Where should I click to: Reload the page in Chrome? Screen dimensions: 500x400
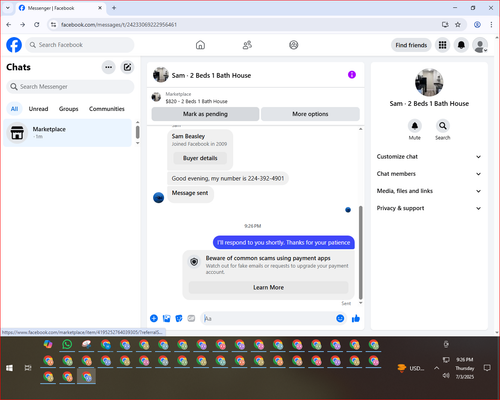point(37,24)
